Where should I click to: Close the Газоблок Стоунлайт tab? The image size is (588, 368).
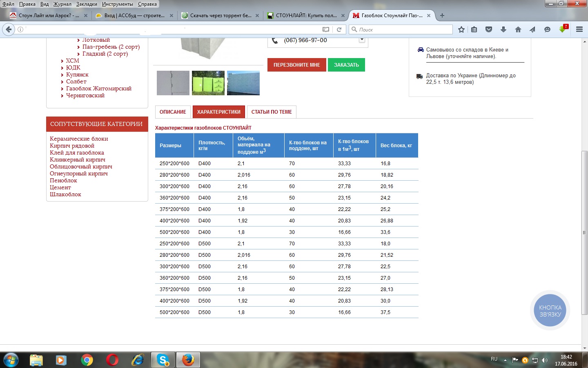click(x=429, y=16)
